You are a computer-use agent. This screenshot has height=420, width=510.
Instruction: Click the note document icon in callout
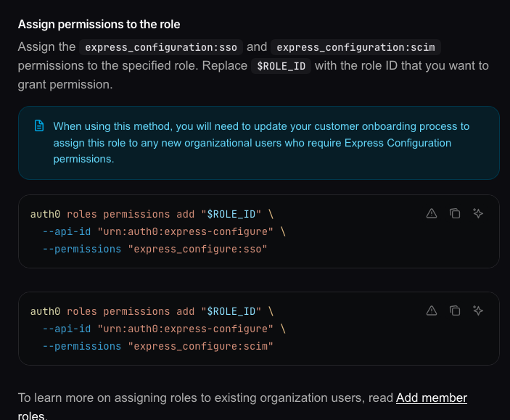tap(39, 125)
